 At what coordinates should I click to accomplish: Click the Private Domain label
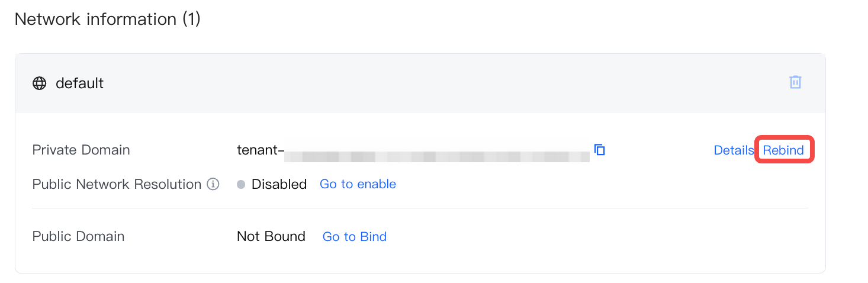[x=81, y=150]
